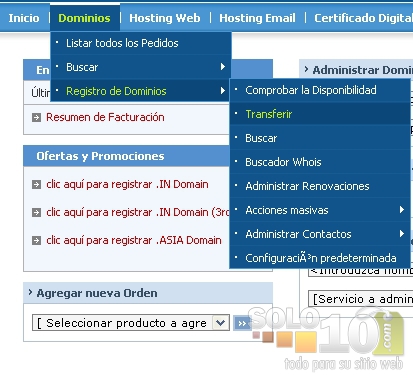Open Administrar Renovaciones
413x375 pixels.
point(320,186)
